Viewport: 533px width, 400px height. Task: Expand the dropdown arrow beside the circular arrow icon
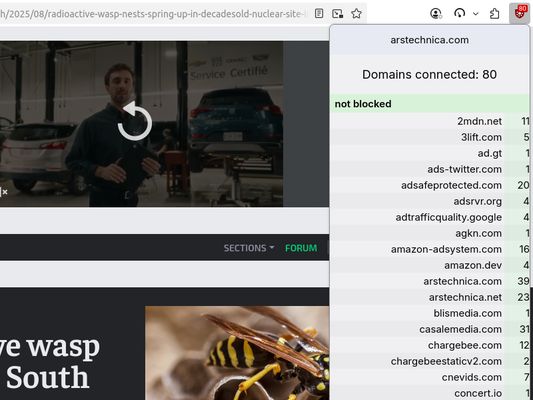pyautogui.click(x=476, y=14)
